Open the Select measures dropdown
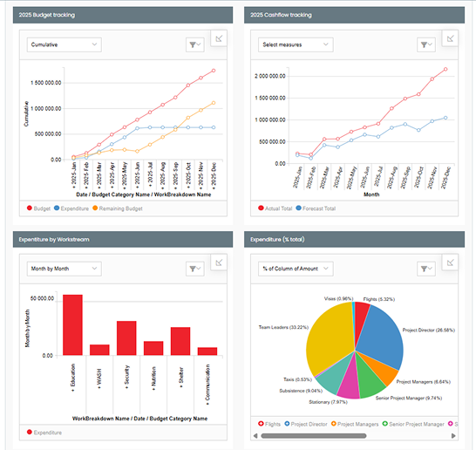 tap(296, 44)
